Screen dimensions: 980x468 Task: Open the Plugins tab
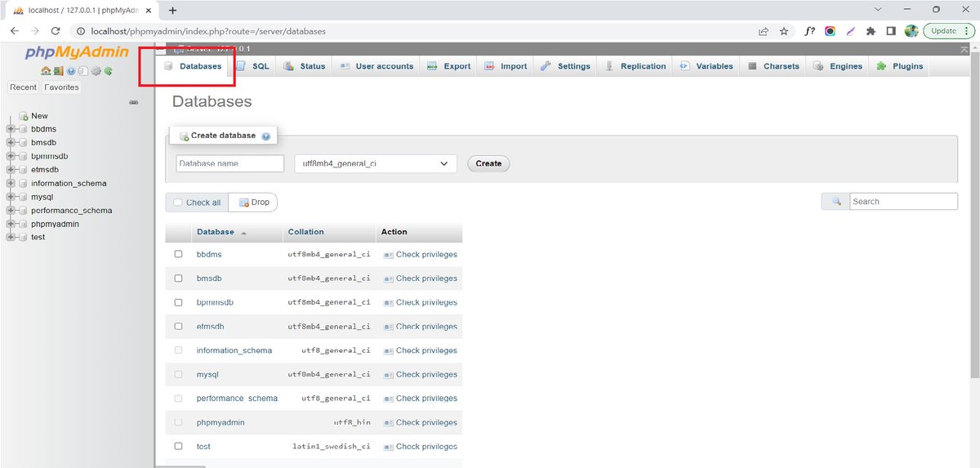click(899, 66)
